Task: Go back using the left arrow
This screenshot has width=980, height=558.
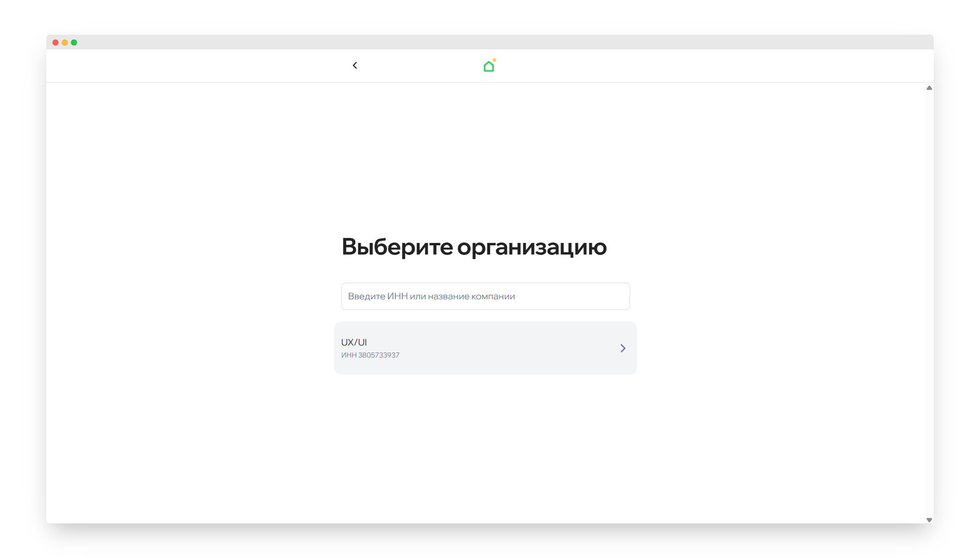Action: (x=355, y=66)
